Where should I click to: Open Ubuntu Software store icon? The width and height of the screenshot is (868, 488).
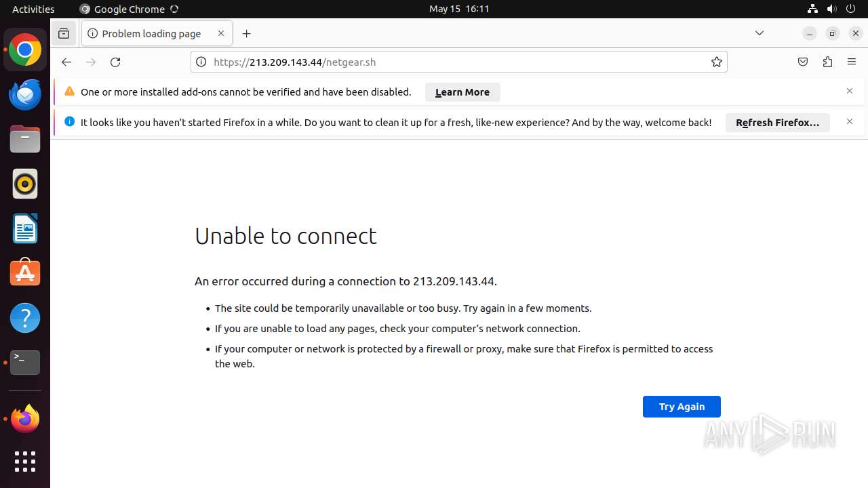(25, 272)
